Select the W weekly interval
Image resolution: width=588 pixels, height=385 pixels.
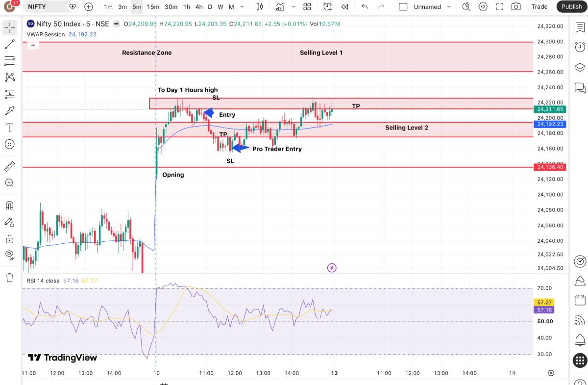pos(220,7)
